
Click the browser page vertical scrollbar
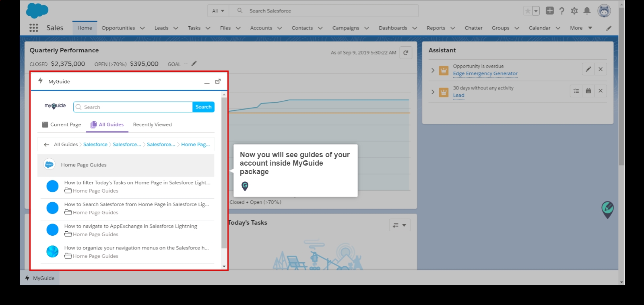[x=621, y=87]
